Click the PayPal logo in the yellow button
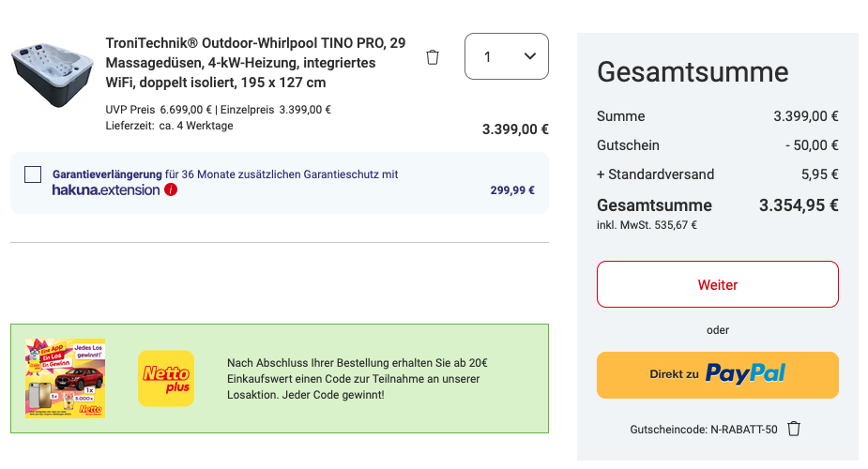Viewport: 868px width, 469px height. click(x=745, y=374)
